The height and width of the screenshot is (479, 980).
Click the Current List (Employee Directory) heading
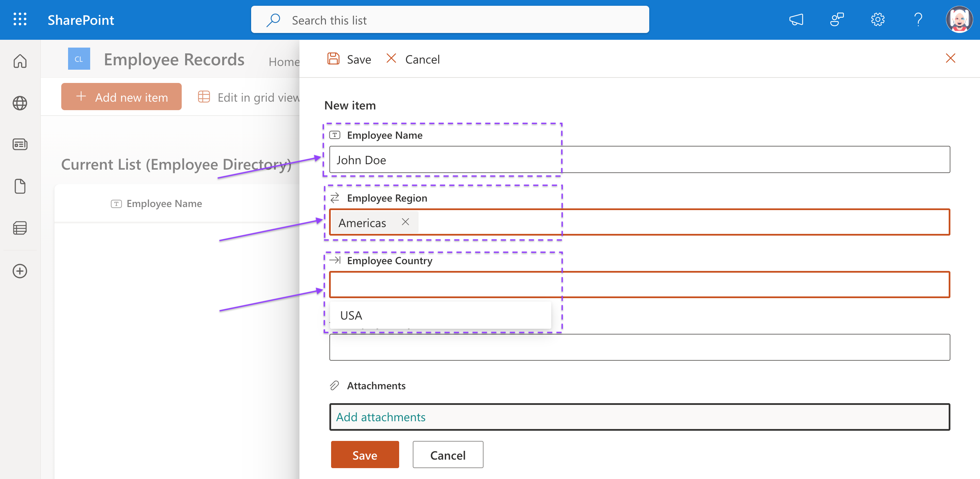click(x=176, y=165)
